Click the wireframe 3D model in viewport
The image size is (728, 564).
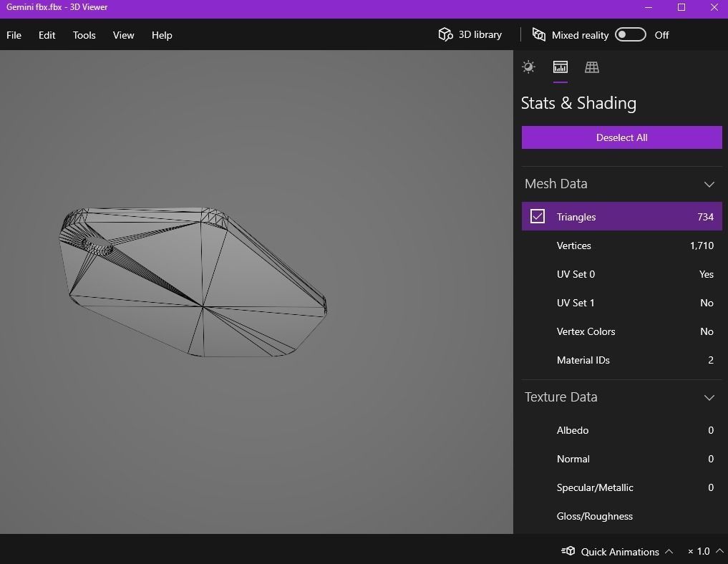pos(193,282)
